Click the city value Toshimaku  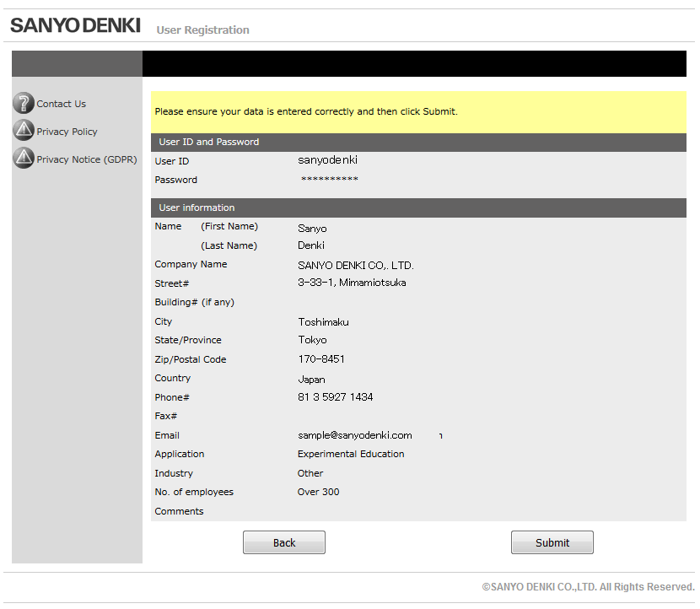[324, 322]
